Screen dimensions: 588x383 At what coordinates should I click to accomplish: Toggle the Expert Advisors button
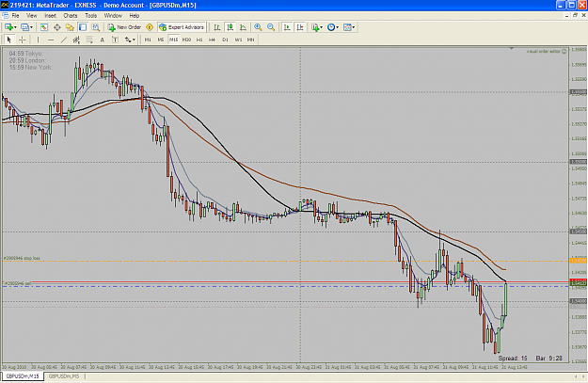[182, 27]
